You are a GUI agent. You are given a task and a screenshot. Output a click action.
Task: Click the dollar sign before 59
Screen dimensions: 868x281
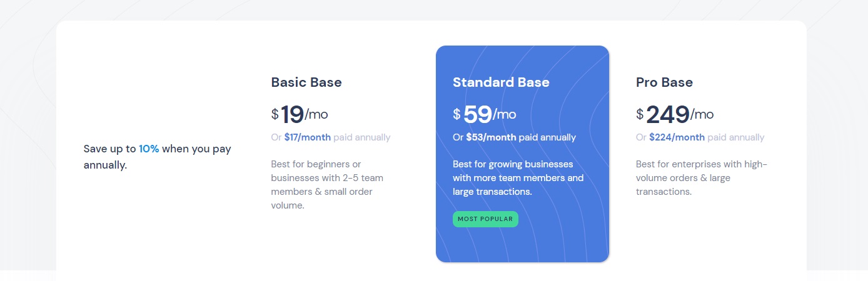[457, 114]
